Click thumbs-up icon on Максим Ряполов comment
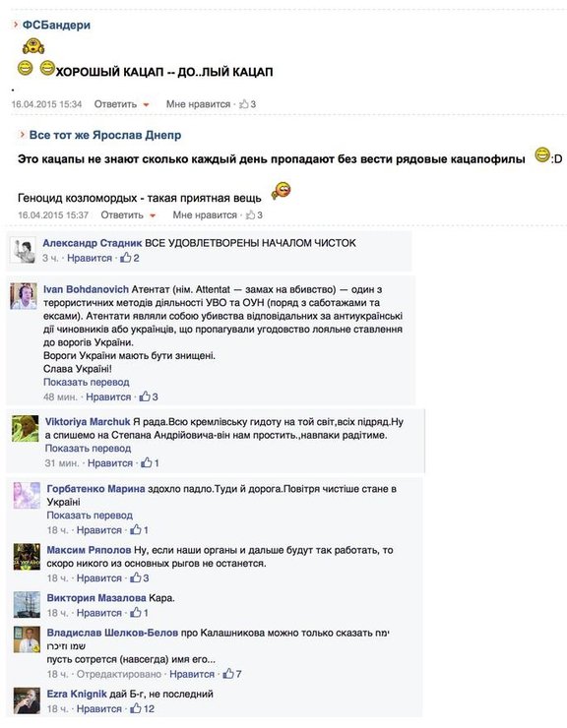The image size is (567, 728). coord(135,578)
